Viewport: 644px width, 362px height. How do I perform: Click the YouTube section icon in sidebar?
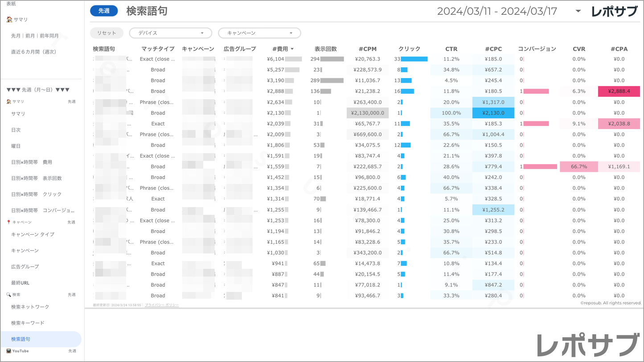click(8, 351)
